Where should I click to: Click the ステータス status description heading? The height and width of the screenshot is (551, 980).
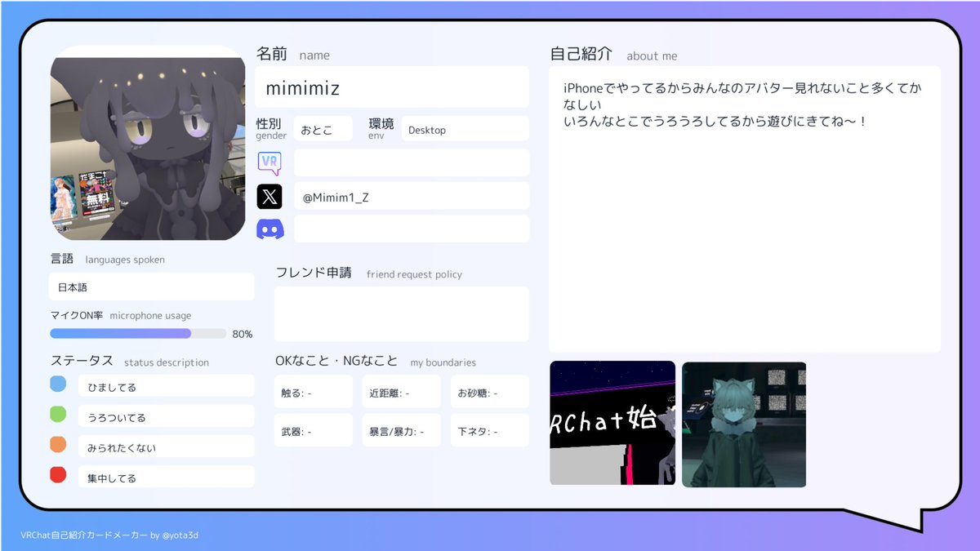[129, 361]
